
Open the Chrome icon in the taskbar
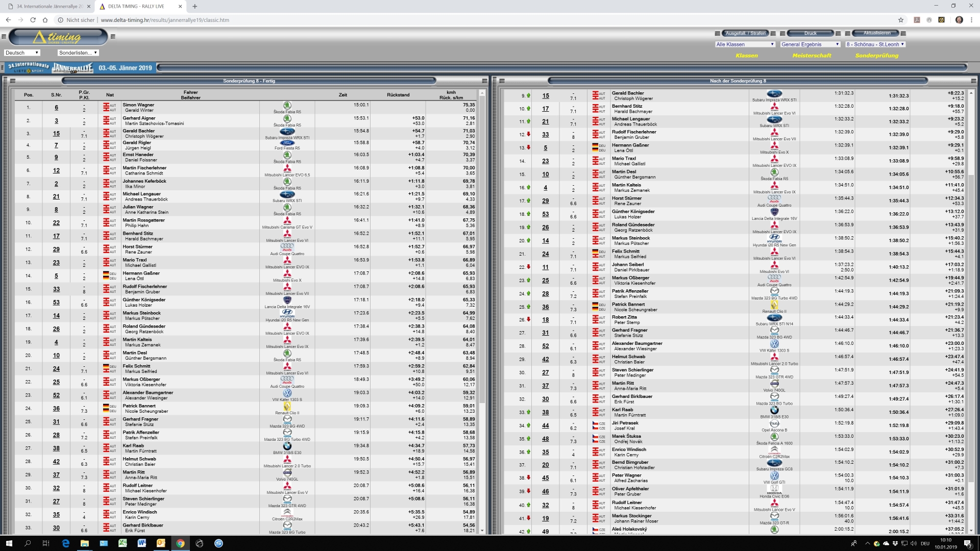(x=180, y=543)
